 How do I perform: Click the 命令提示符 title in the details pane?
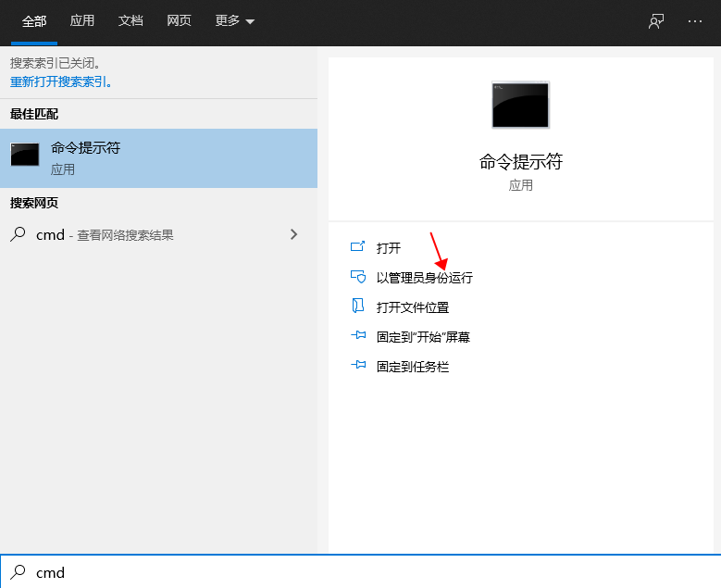[x=520, y=162]
